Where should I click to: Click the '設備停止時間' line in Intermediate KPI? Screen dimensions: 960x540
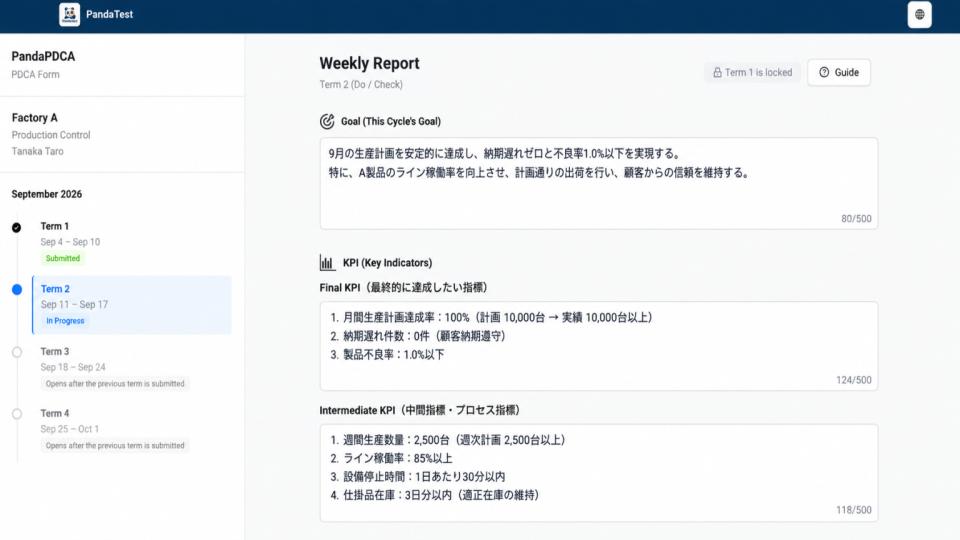coord(418,477)
